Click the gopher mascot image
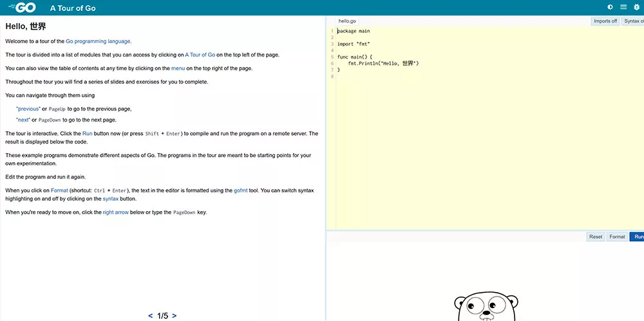644x321 pixels. pos(486,306)
